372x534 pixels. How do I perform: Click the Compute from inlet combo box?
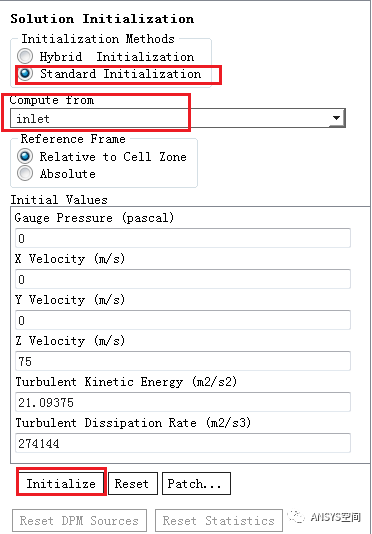pos(178,118)
